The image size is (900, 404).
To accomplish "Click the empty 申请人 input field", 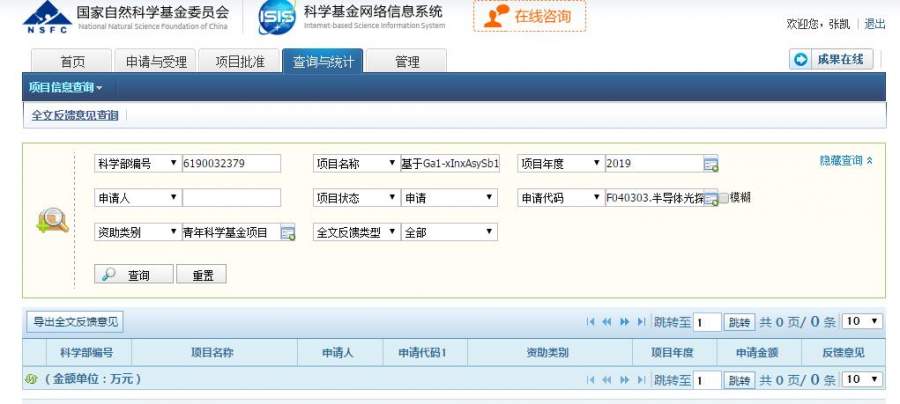I will coord(231,198).
